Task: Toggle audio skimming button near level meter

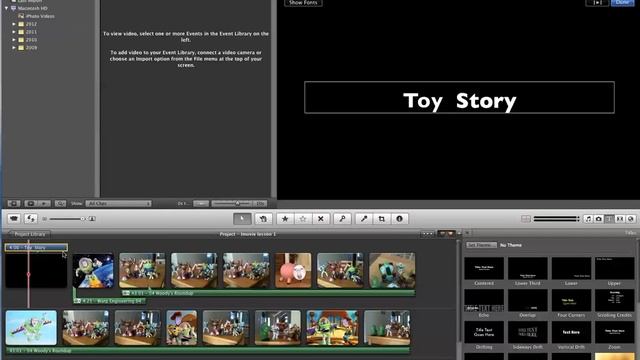Action: 526,219
